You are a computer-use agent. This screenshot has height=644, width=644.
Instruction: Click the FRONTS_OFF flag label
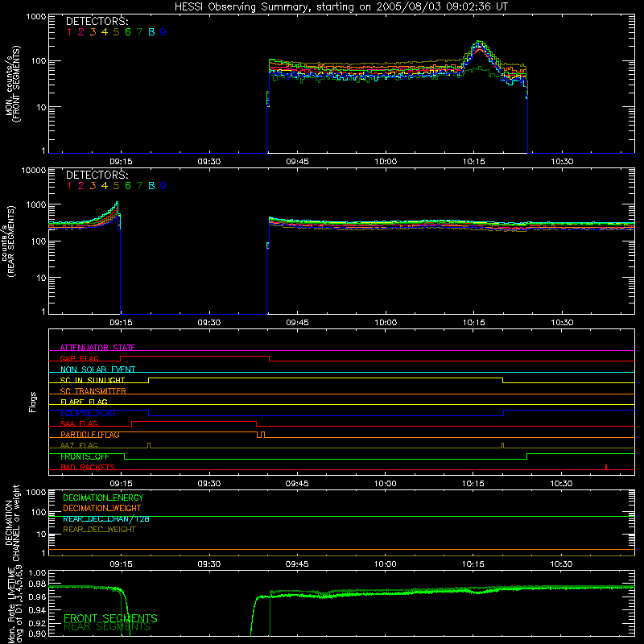85,456
